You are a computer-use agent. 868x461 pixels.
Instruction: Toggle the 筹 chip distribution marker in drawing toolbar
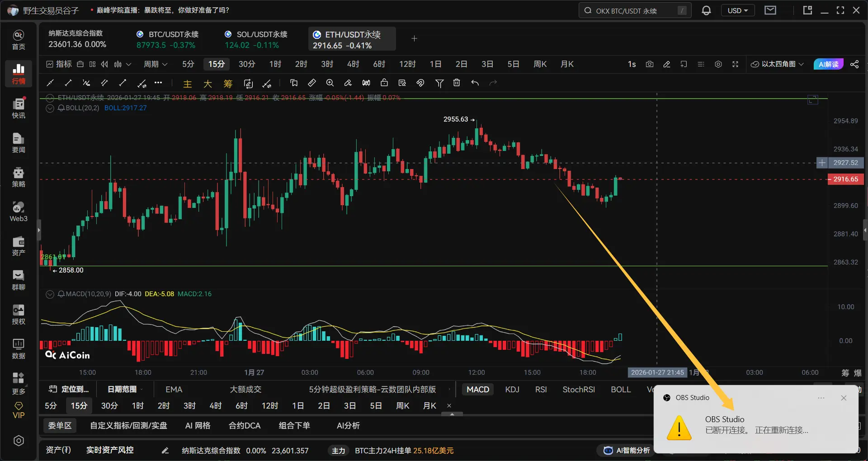point(228,84)
